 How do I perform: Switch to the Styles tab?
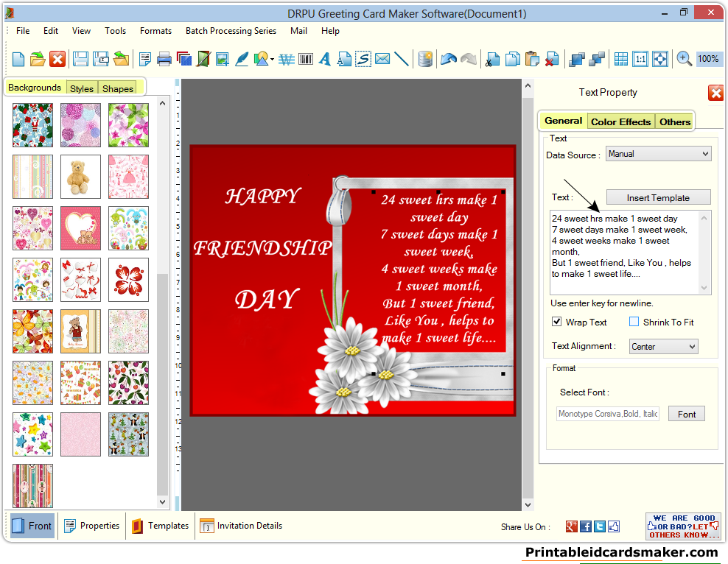pos(82,88)
